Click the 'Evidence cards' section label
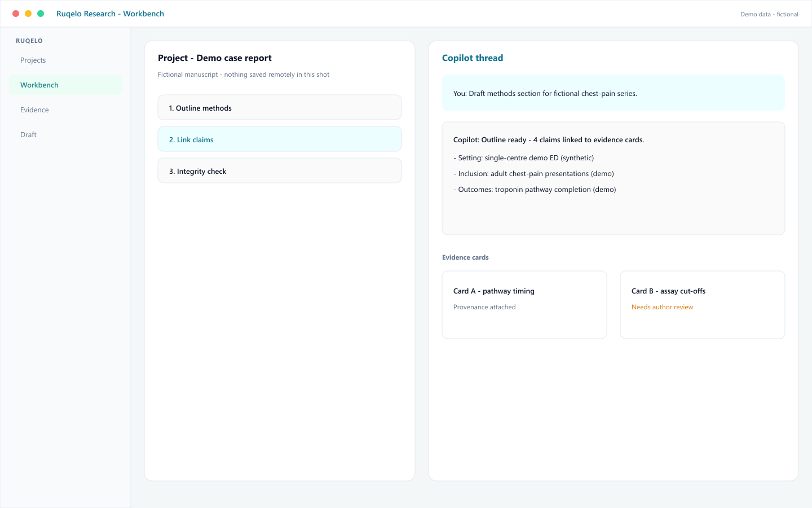 [465, 257]
